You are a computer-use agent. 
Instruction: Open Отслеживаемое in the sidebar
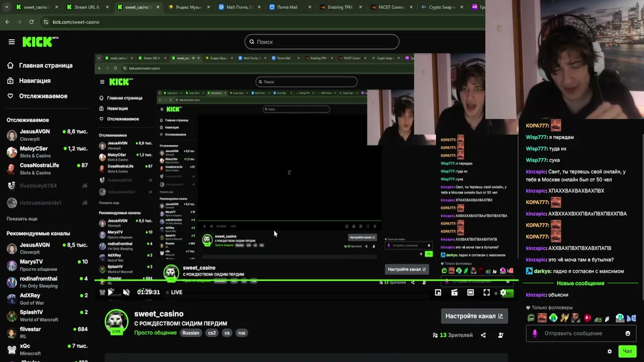pos(38,96)
